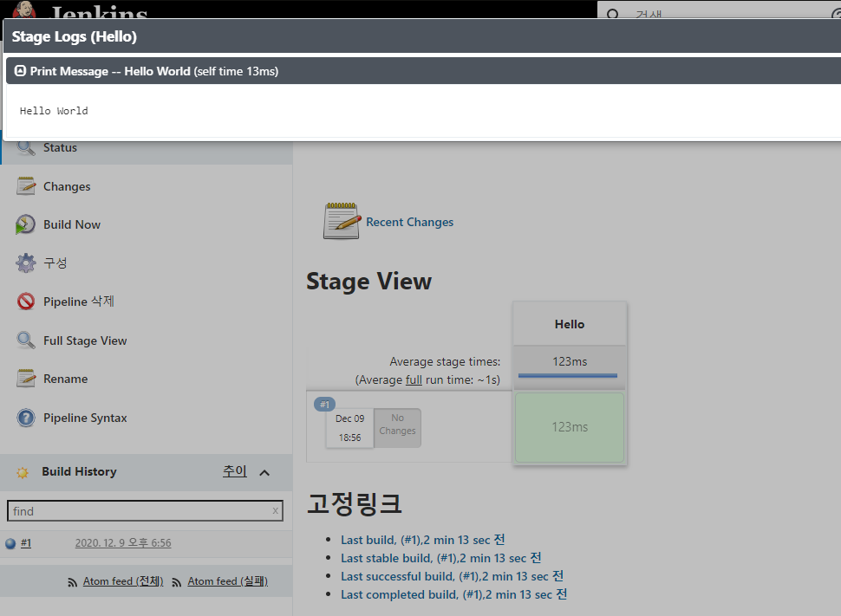Start a build with Build Now

coord(72,224)
